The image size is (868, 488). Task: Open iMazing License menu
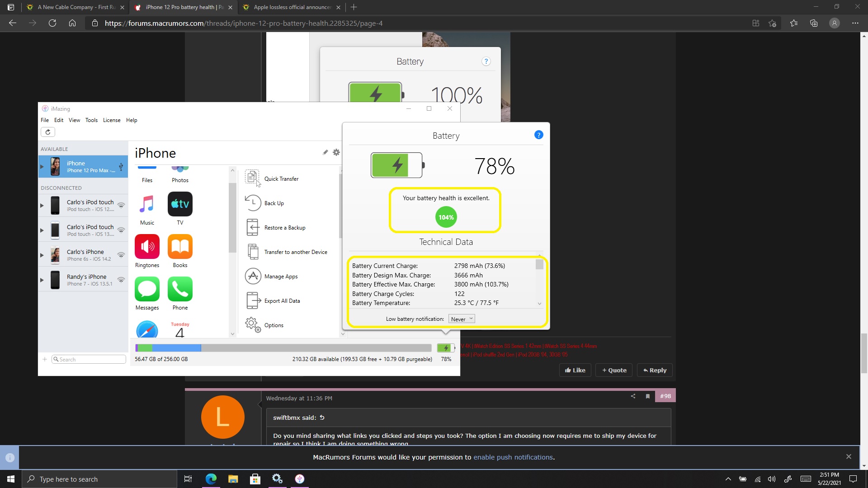(112, 120)
